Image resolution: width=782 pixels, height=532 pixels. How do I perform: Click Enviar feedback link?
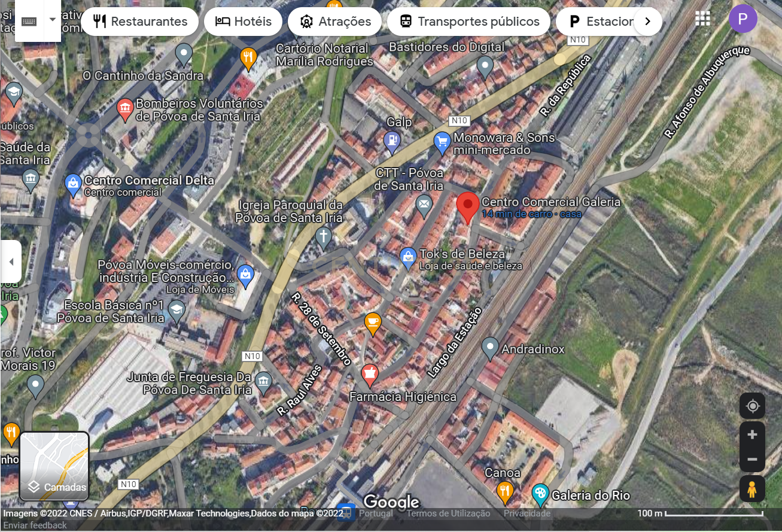pos(35,525)
